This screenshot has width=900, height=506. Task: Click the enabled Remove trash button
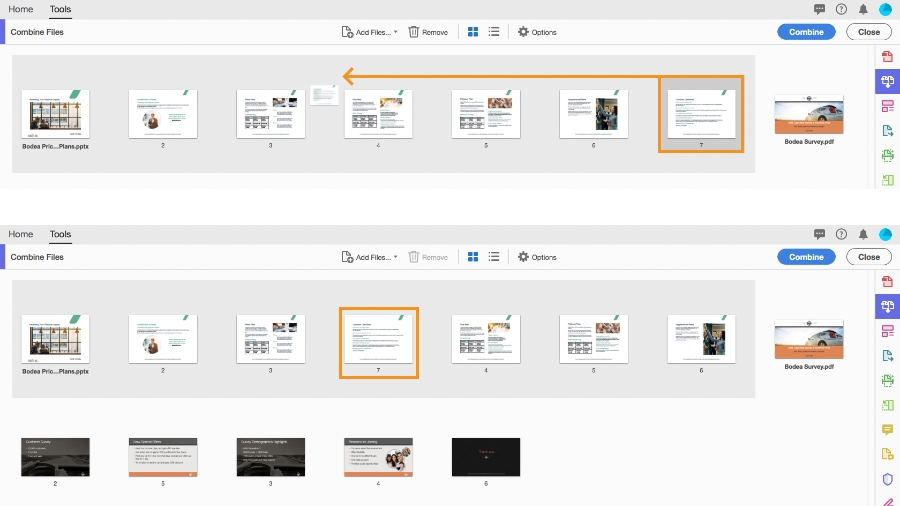pyautogui.click(x=428, y=32)
